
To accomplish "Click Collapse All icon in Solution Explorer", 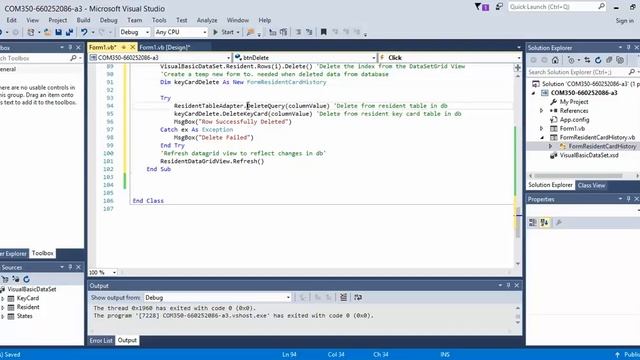I will (x=609, y=60).
